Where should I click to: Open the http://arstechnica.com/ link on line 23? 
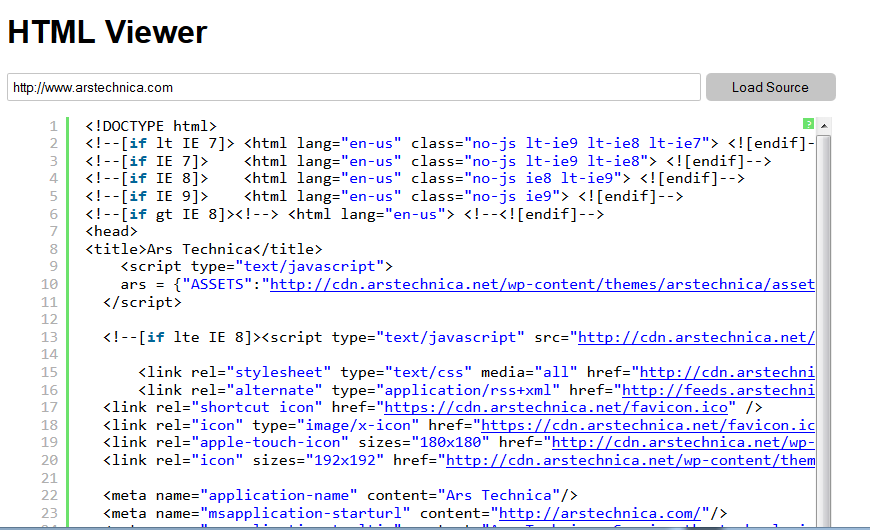(600, 513)
